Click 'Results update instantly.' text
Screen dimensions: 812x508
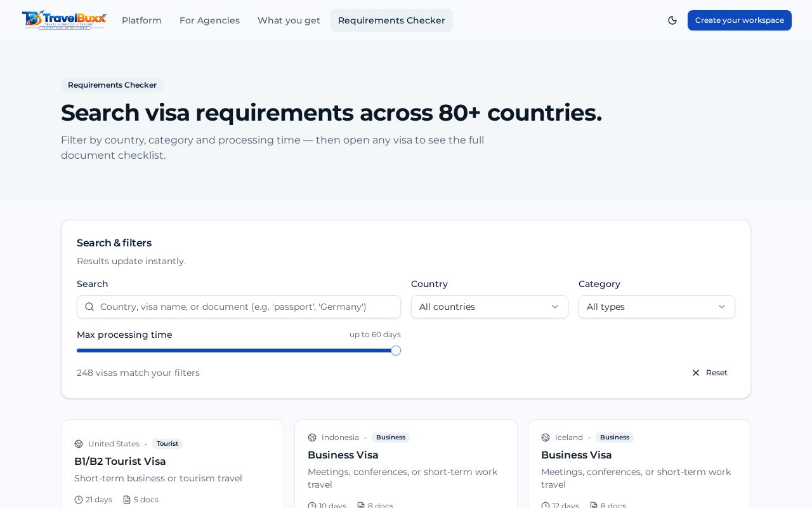coord(131,261)
